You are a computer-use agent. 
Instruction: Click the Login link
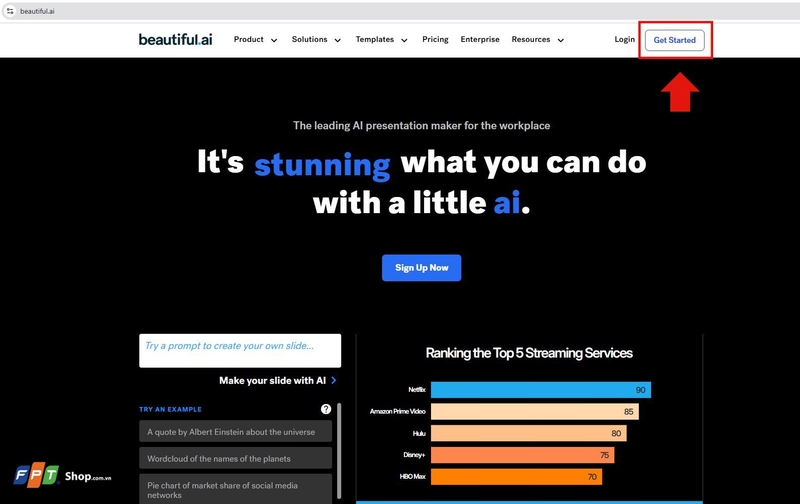(x=624, y=39)
